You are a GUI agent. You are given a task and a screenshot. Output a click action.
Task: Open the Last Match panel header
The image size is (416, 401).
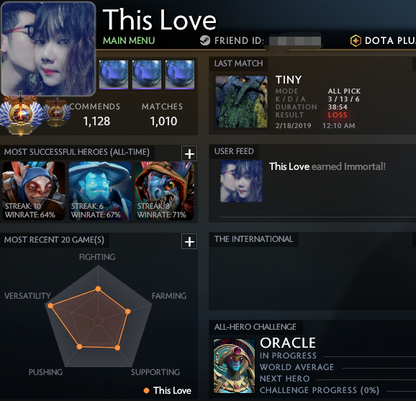(239, 63)
